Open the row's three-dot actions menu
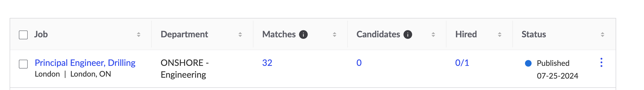This screenshot has width=644, height=90. 601,63
